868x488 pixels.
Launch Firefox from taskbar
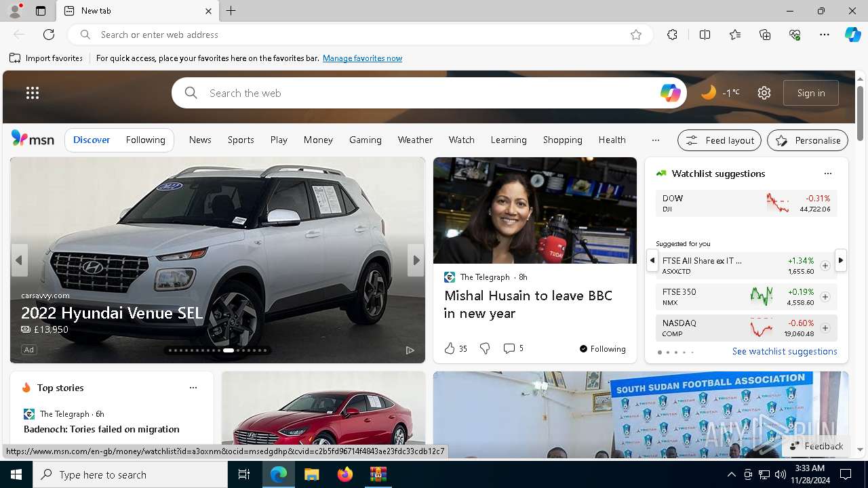coord(344,474)
